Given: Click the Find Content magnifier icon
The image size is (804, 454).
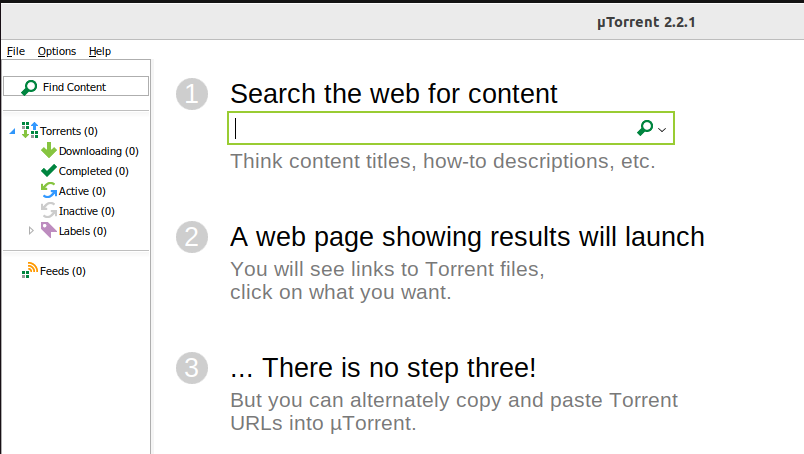Looking at the screenshot, I should 29,87.
